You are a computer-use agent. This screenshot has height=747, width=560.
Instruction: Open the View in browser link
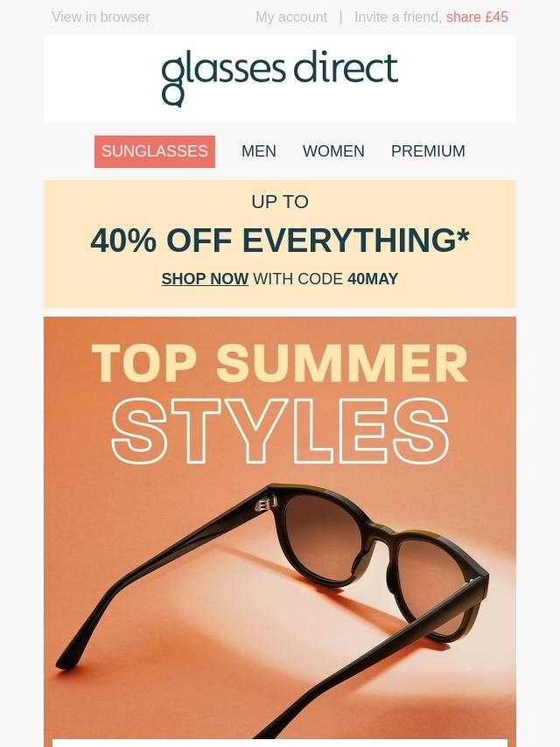(x=101, y=17)
